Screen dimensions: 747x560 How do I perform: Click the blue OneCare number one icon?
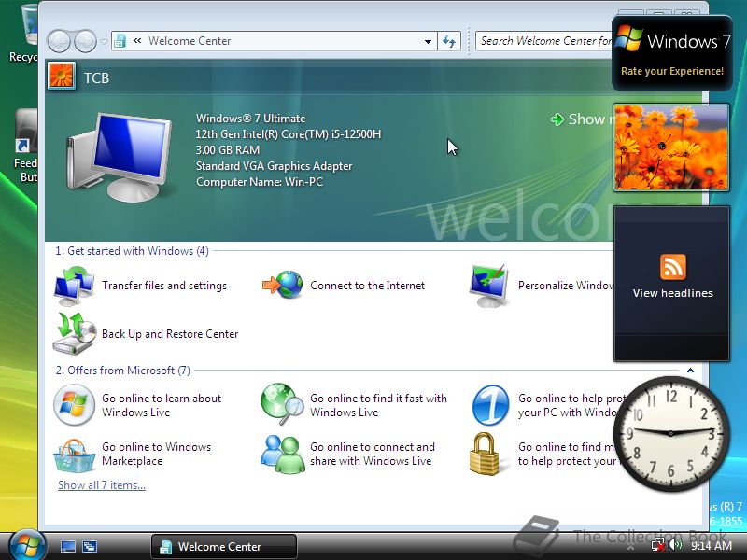point(490,405)
